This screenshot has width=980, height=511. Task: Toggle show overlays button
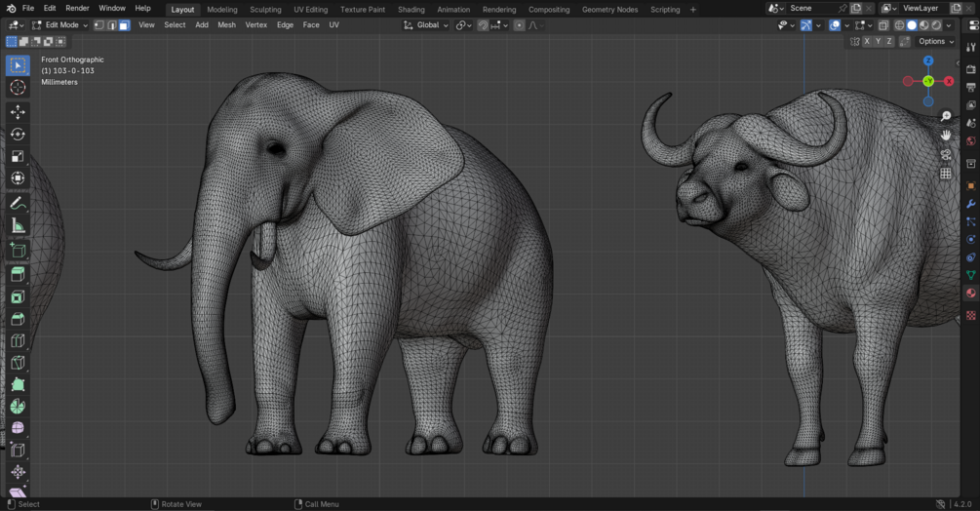tap(835, 25)
